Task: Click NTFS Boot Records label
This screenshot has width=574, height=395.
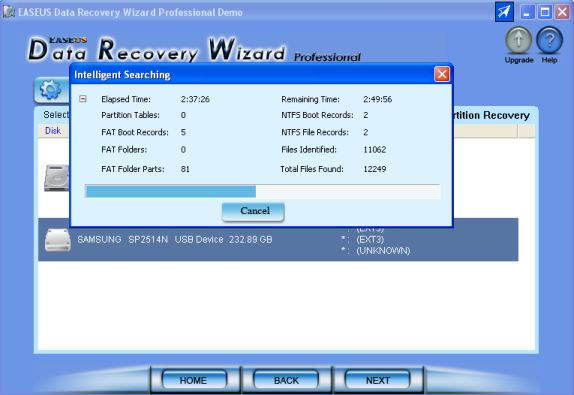Action: point(317,115)
